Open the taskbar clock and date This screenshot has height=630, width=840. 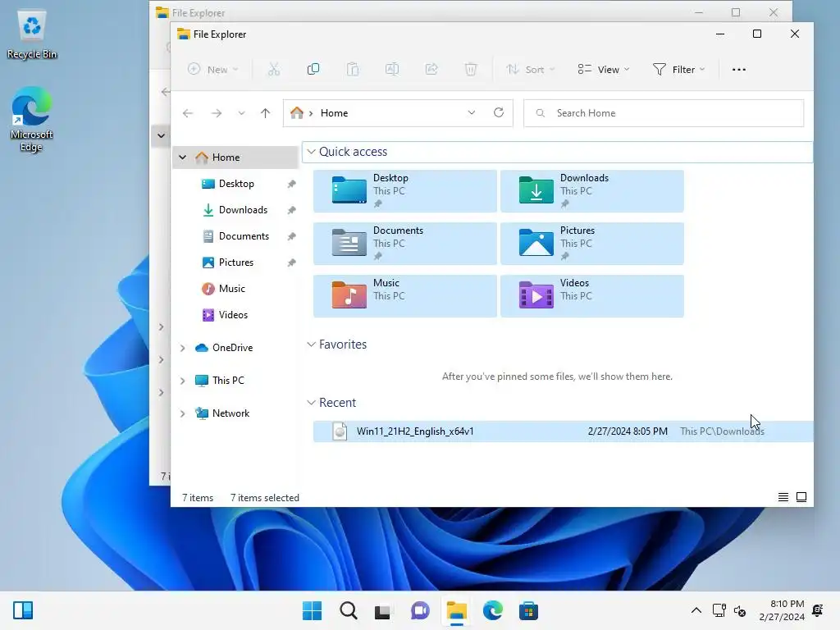coord(782,610)
